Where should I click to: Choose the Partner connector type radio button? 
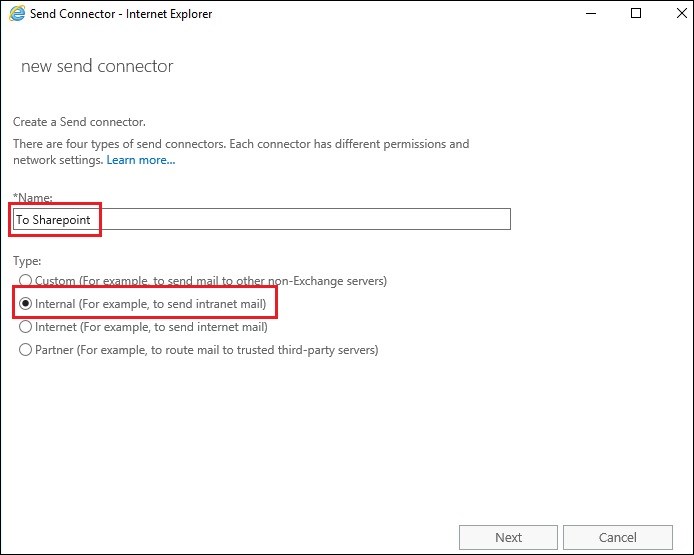(25, 350)
